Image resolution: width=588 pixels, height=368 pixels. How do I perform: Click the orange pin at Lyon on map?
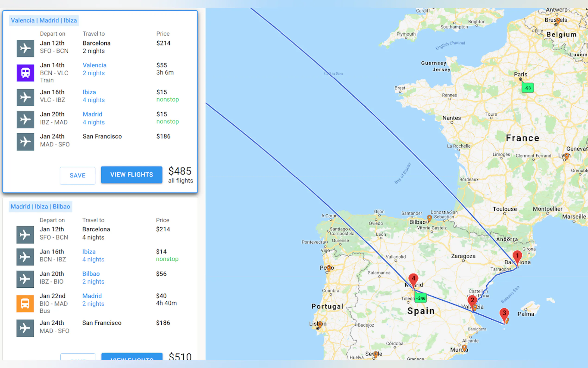567,156
